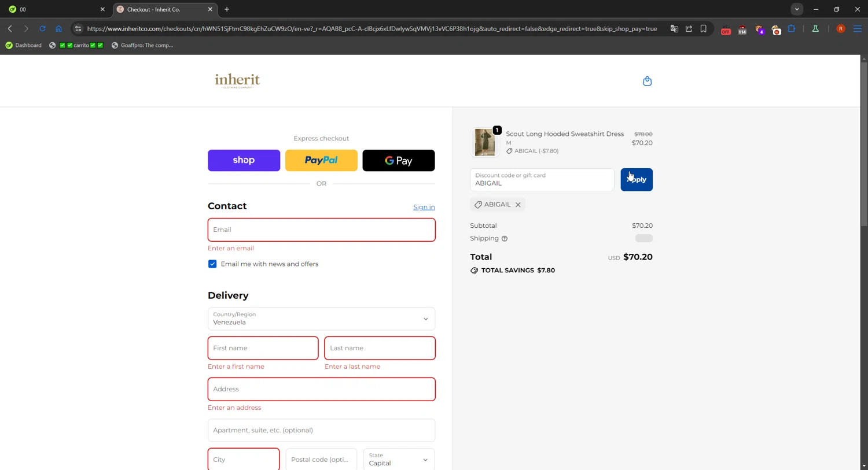Go forward to the next page
The width and height of the screenshot is (868, 470).
click(x=26, y=28)
